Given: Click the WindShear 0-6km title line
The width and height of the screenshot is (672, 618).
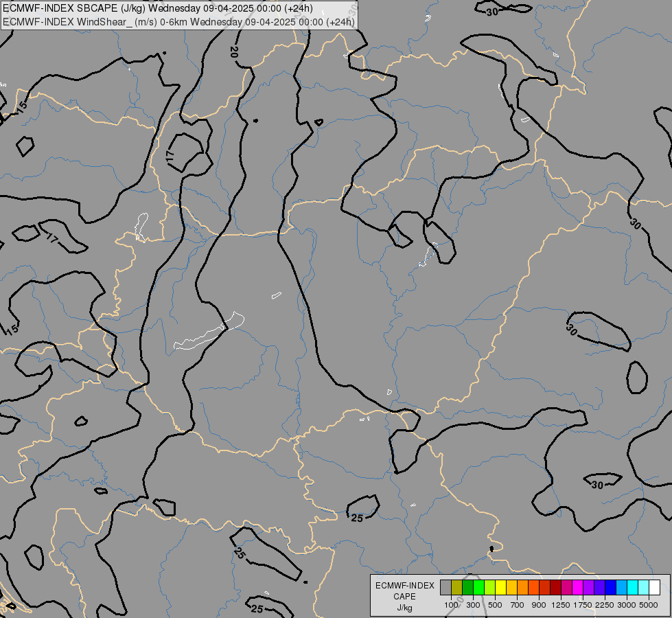Looking at the screenshot, I should [x=178, y=21].
